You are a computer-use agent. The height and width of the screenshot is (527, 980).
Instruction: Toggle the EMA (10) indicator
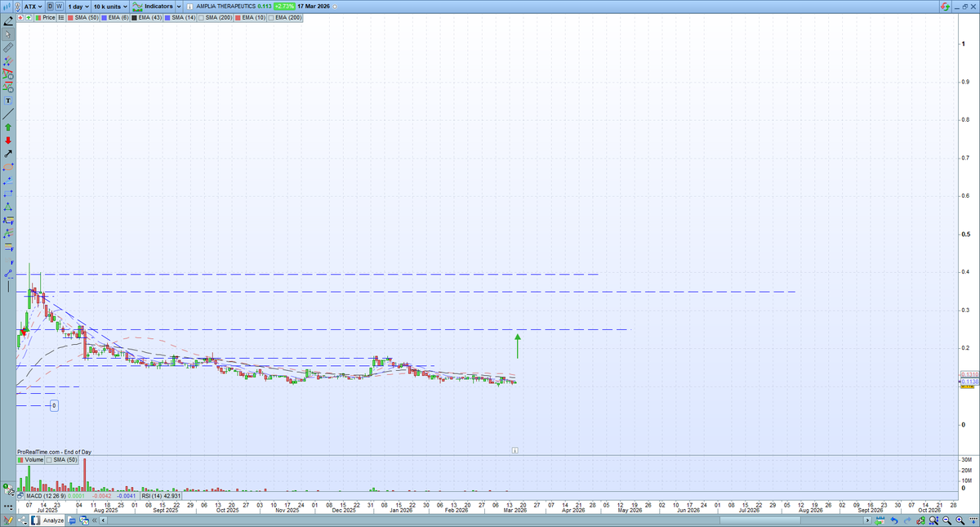pyautogui.click(x=250, y=17)
